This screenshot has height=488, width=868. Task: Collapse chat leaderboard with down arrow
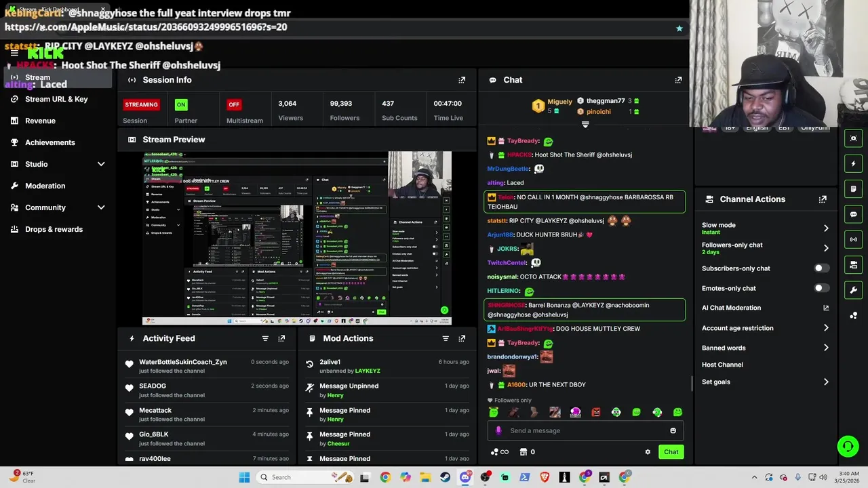[x=585, y=125]
